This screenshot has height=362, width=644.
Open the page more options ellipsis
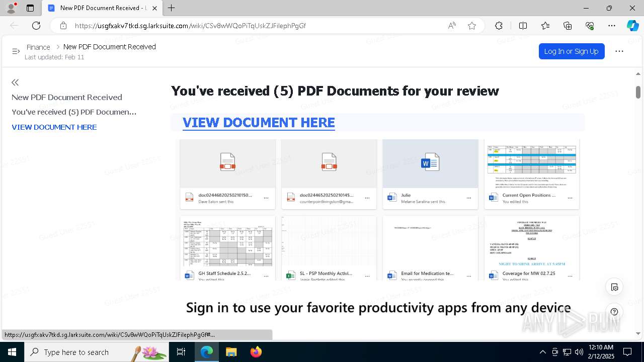click(619, 51)
